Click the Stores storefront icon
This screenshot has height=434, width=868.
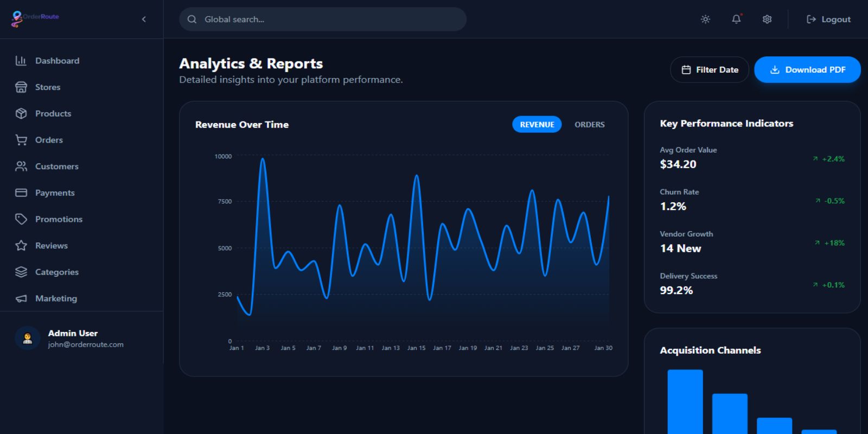point(21,87)
